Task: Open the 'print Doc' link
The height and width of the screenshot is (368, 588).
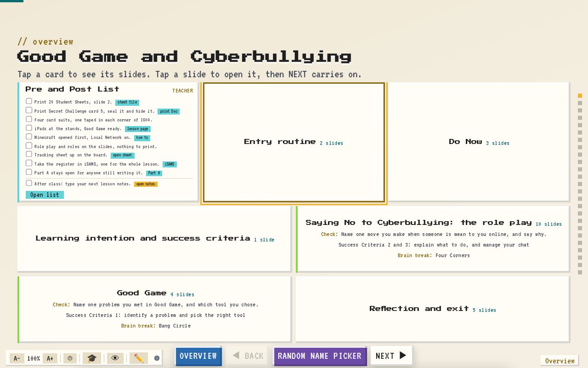Action: pos(169,111)
